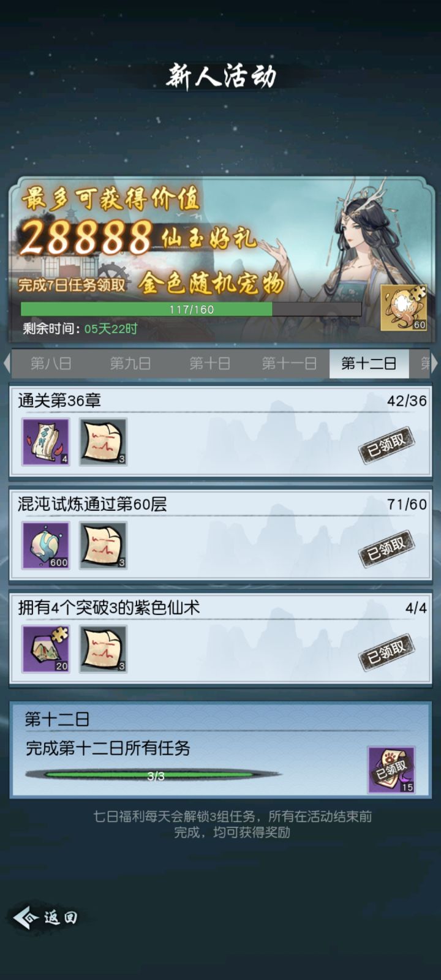The height and width of the screenshot is (980, 441).
Task: Switch to the 第九日 tab
Action: point(130,364)
